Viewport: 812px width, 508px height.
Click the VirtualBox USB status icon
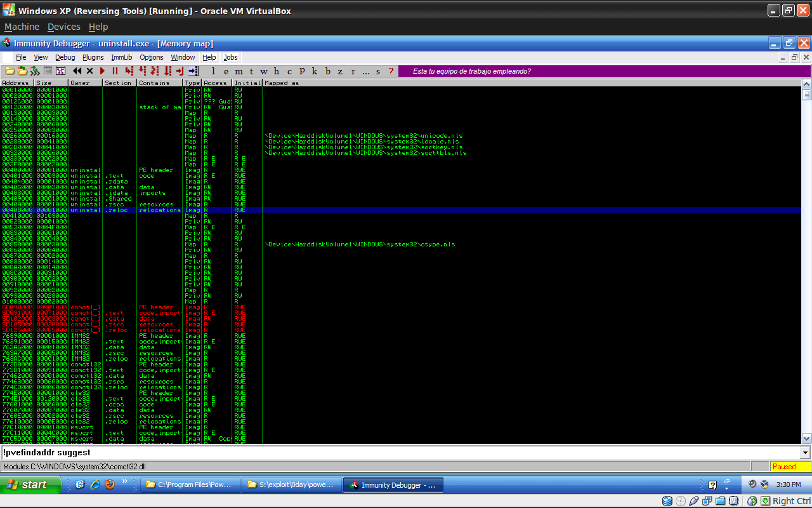[694, 501]
